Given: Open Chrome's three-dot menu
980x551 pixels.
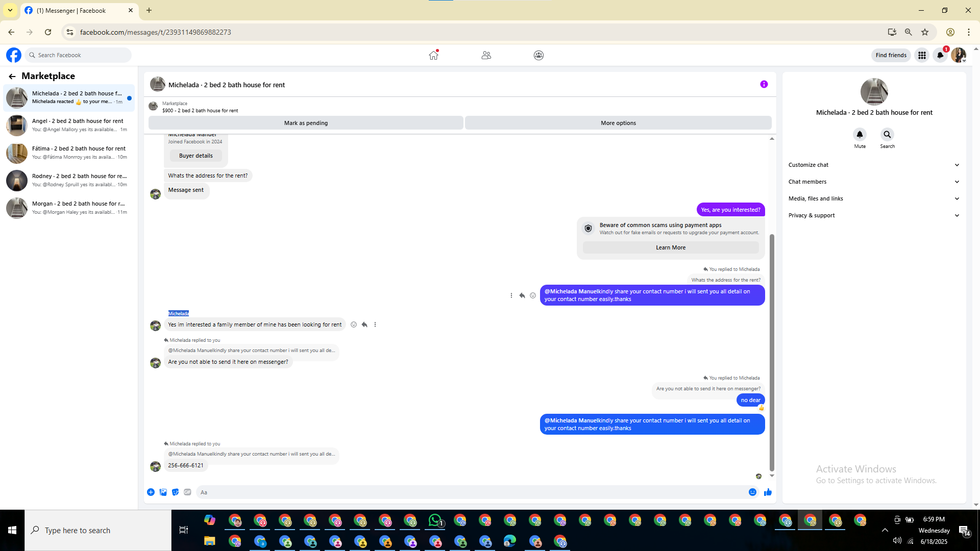Looking at the screenshot, I should (x=969, y=32).
